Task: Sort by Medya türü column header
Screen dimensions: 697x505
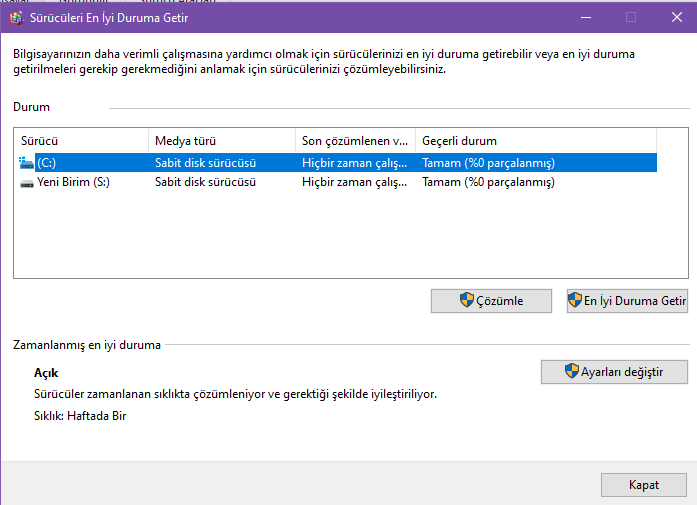Action: point(220,141)
